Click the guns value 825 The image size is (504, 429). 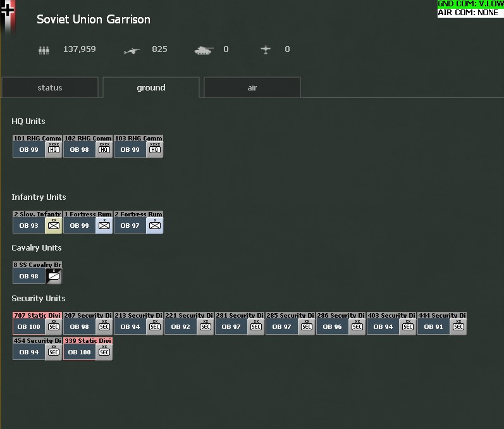(x=159, y=49)
